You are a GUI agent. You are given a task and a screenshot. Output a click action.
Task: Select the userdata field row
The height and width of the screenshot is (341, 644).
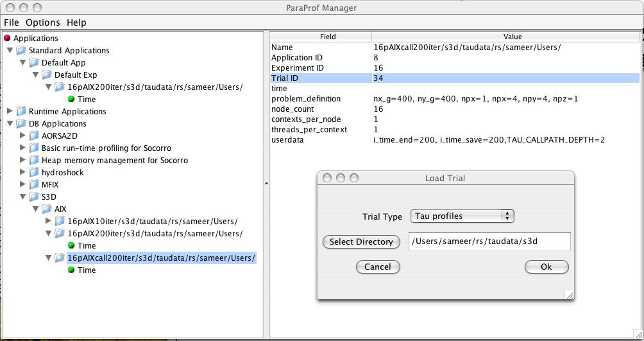click(455, 140)
